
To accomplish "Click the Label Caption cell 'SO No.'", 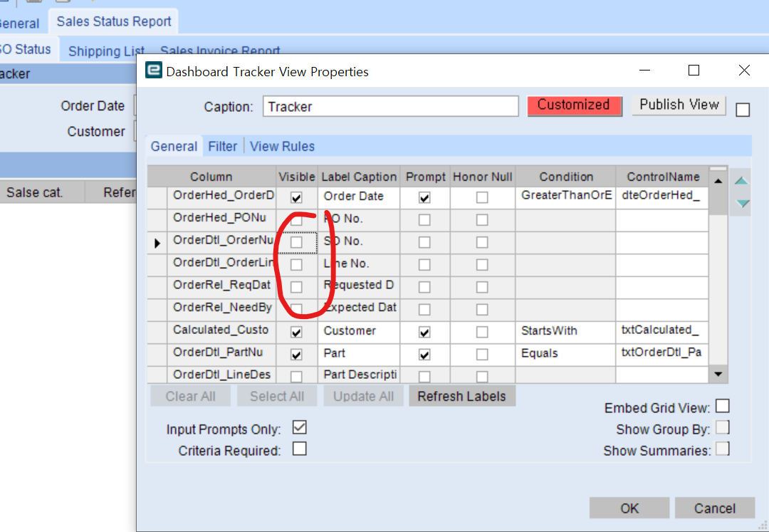I will point(359,243).
